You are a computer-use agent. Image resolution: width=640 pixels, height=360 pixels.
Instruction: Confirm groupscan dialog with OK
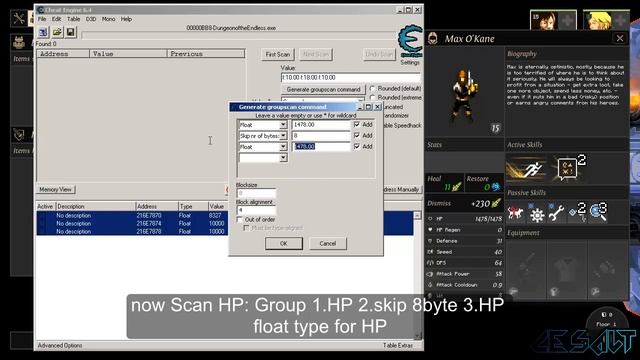point(284,243)
